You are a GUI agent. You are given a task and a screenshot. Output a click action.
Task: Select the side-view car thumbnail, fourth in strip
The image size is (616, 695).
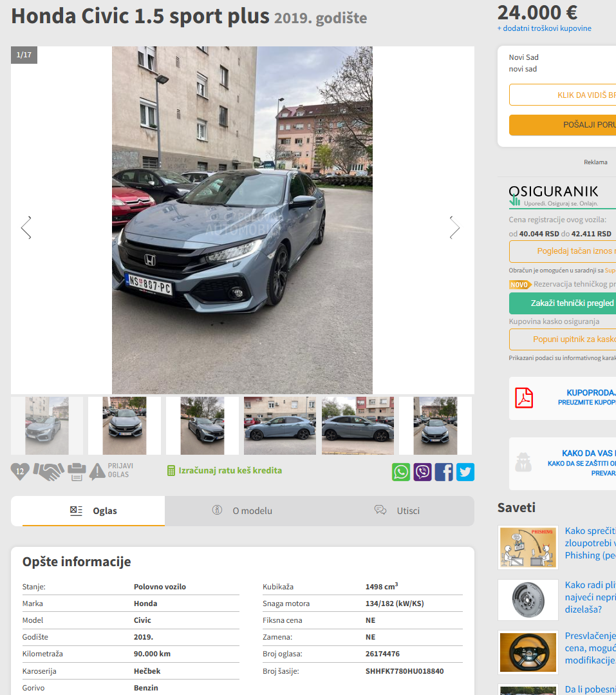click(279, 426)
